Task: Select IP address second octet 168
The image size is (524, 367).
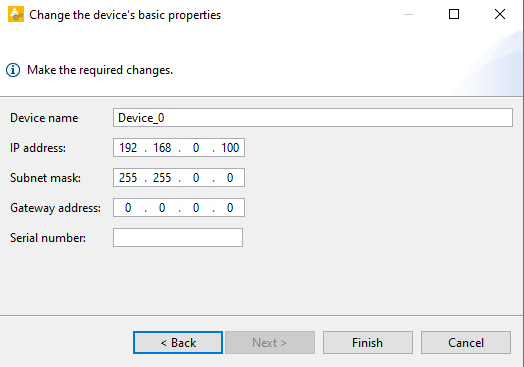Action: pos(162,148)
